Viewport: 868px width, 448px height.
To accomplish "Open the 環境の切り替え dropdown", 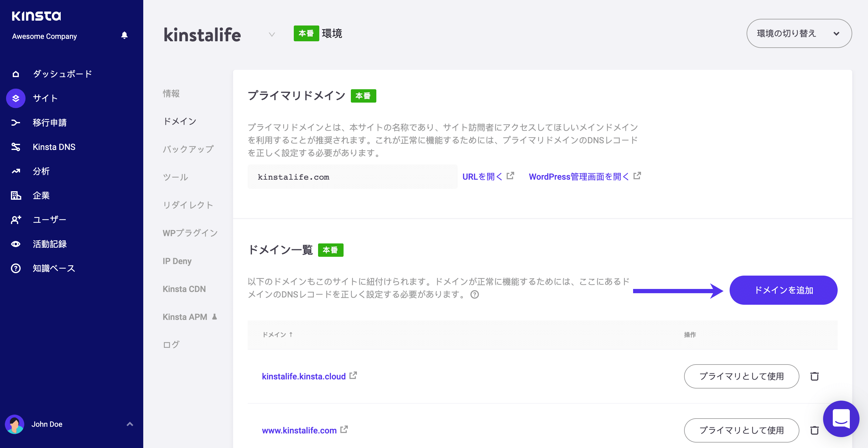I will pyautogui.click(x=799, y=33).
